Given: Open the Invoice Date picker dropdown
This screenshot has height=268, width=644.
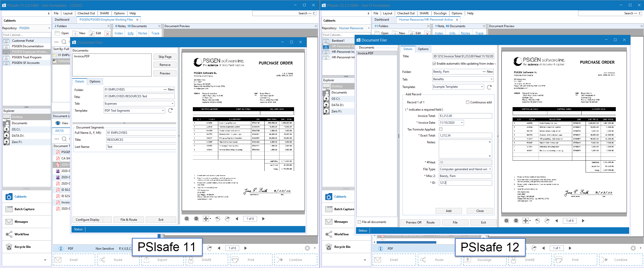Looking at the screenshot, I should click(x=462, y=123).
